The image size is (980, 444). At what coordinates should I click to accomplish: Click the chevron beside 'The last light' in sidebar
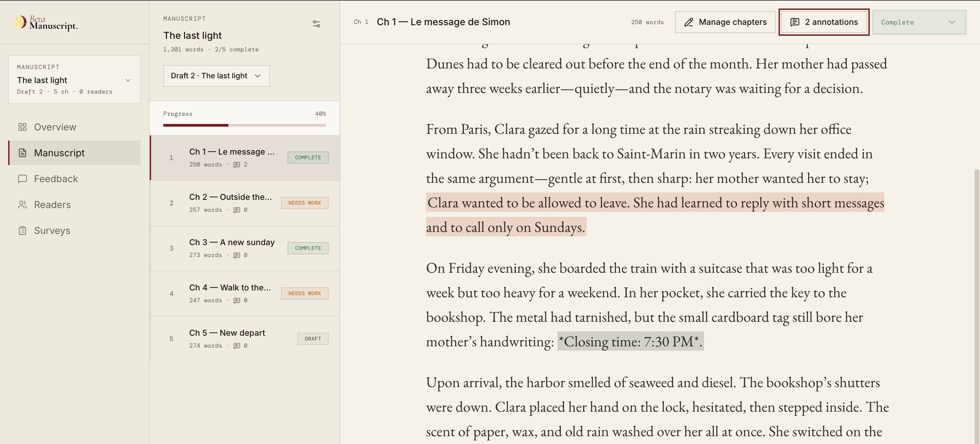pos(128,80)
